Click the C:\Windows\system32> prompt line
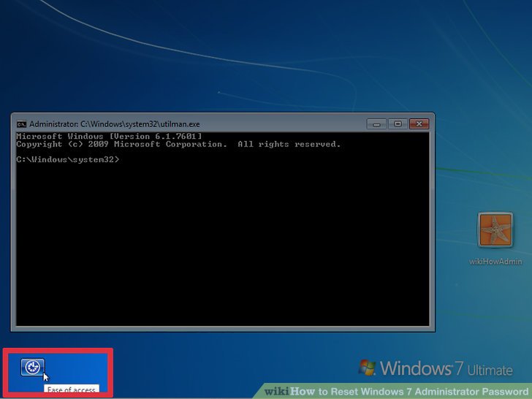Image resolution: width=532 pixels, height=399 pixels. pyautogui.click(x=68, y=159)
